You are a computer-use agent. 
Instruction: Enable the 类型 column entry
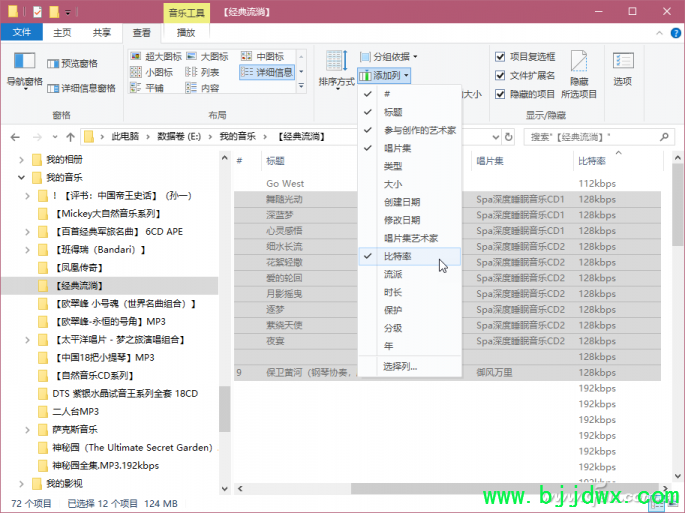pyautogui.click(x=409, y=166)
